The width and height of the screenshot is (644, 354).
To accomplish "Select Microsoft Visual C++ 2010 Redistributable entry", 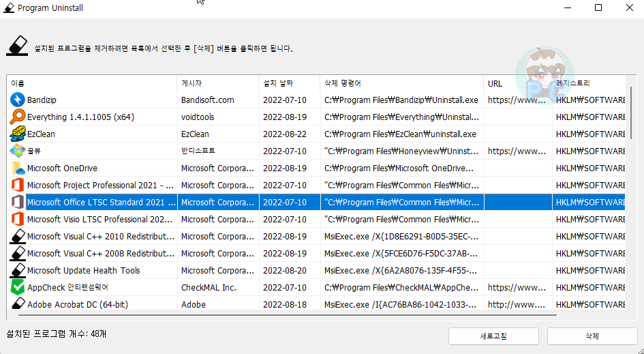I will (101, 237).
